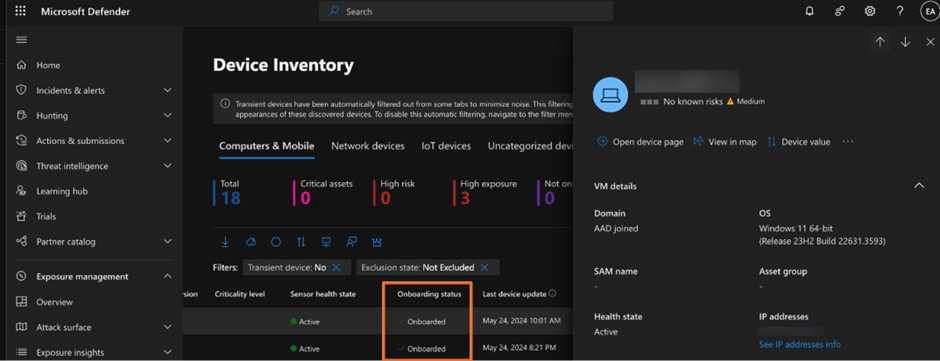The image size is (940, 361).
Task: Expand Actions & submissions menu
Action: 167,140
